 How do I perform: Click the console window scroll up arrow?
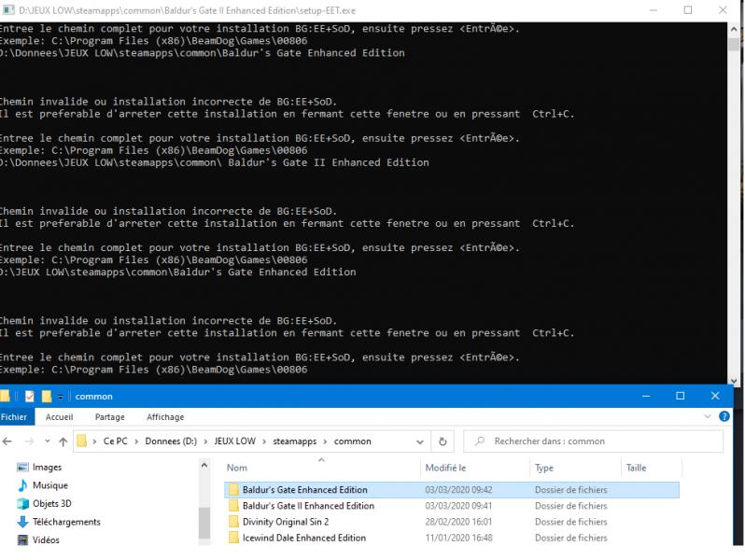point(734,29)
